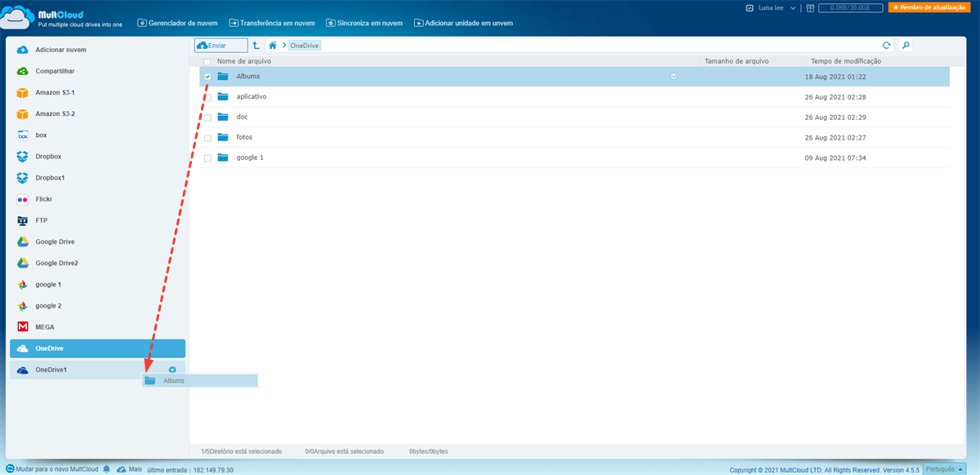980x475 pixels.
Task: Uncheck the Albums folder checkbox
Action: [x=207, y=76]
